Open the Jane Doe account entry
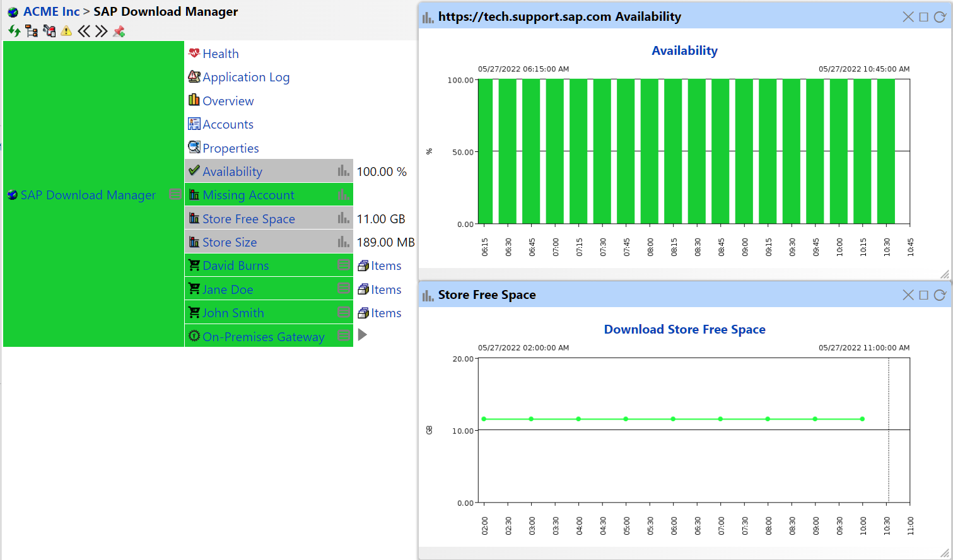Screen dimensions: 953x560 click(x=228, y=289)
